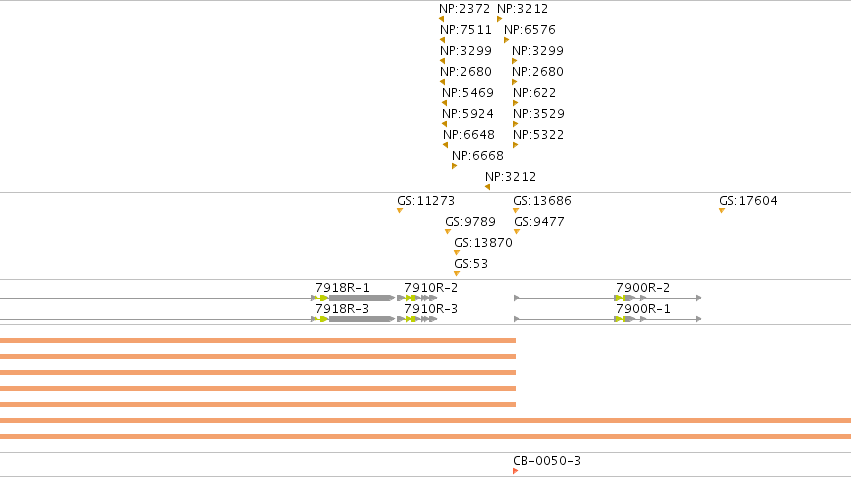Select the 7900R-1 transcript label

[x=643, y=309]
